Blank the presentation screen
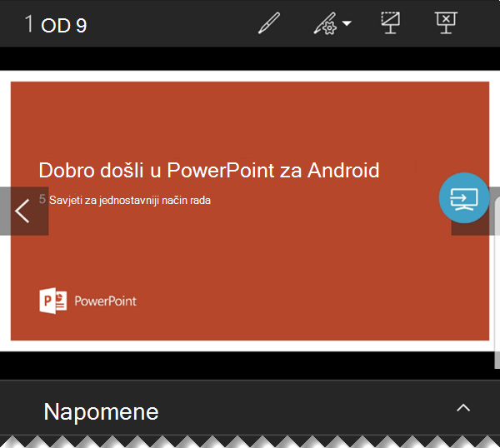Image resolution: width=500 pixels, height=448 pixels. [391, 22]
